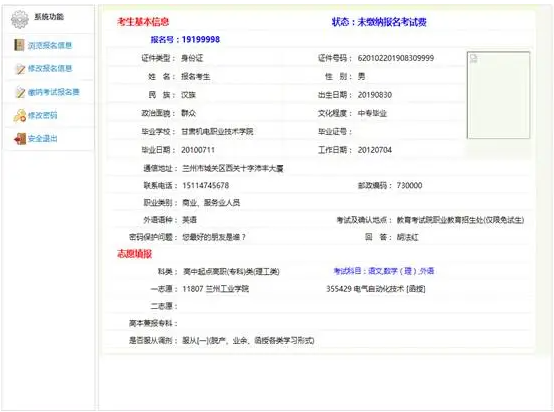Select 安全退出 to log out
The width and height of the screenshot is (554, 412).
tap(42, 139)
